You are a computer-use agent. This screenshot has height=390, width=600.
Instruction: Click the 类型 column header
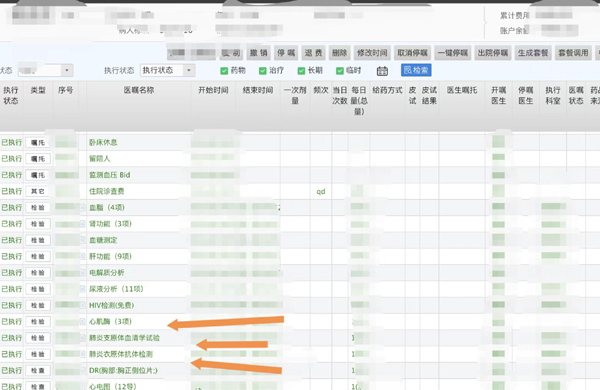pyautogui.click(x=38, y=90)
